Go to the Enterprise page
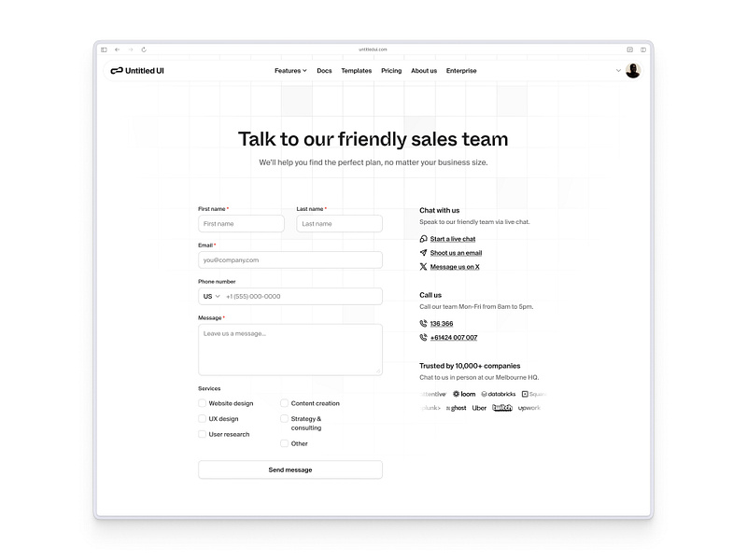This screenshot has width=747, height=560. tap(461, 71)
